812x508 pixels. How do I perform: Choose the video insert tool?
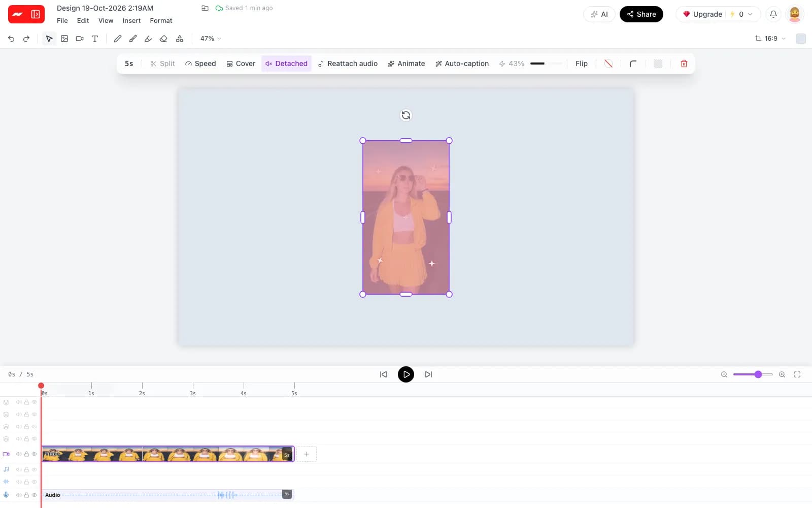(x=80, y=39)
